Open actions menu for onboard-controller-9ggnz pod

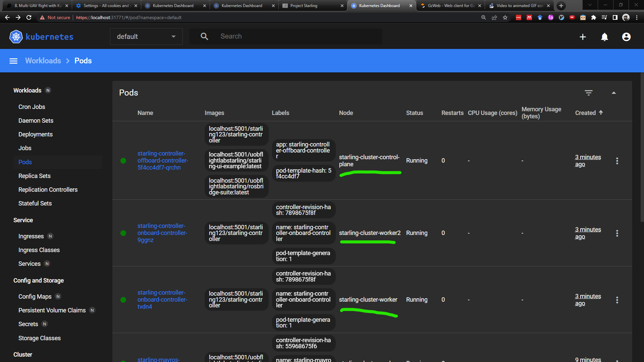click(617, 233)
